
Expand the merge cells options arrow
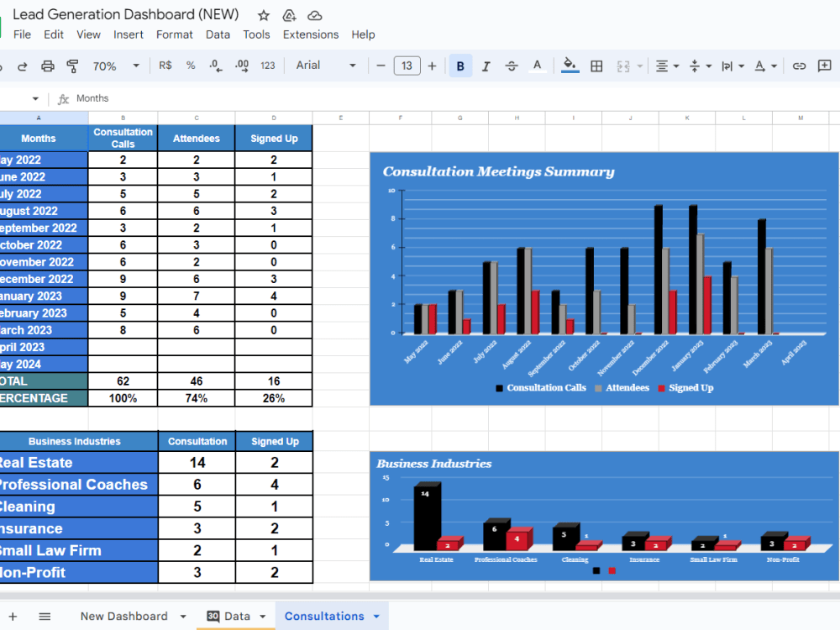coord(639,66)
